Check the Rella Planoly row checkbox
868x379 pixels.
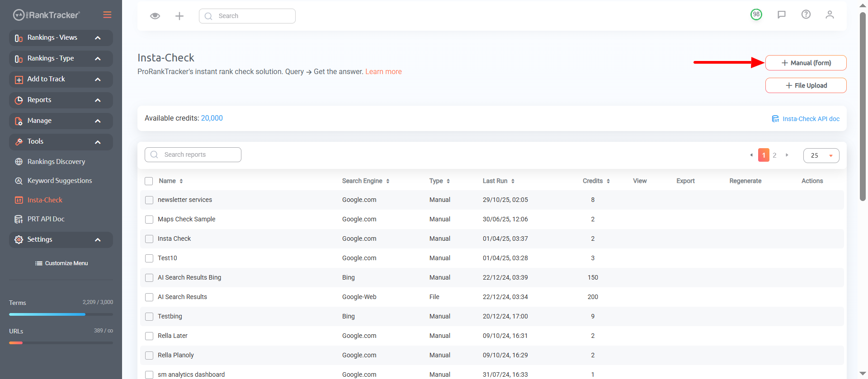coord(149,356)
